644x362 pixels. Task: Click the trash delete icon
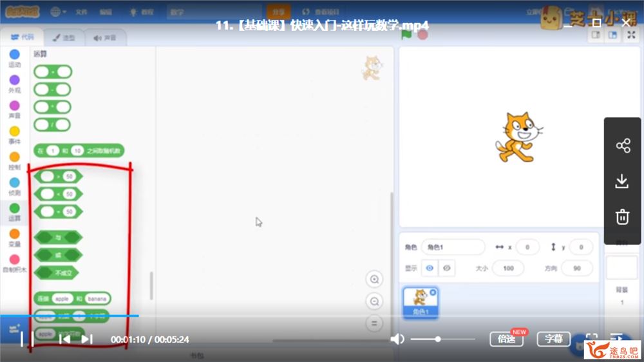(622, 216)
